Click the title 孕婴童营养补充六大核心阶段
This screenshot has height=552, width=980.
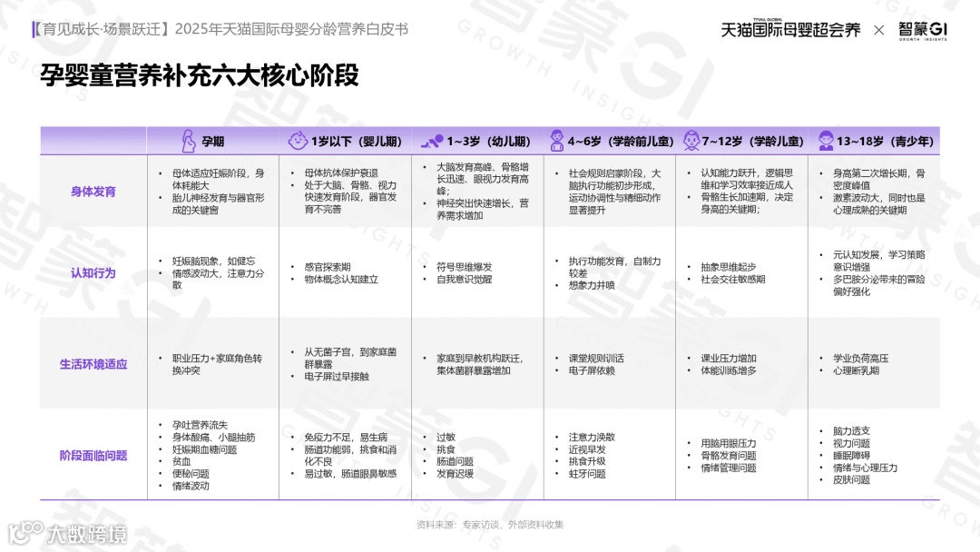(x=200, y=75)
